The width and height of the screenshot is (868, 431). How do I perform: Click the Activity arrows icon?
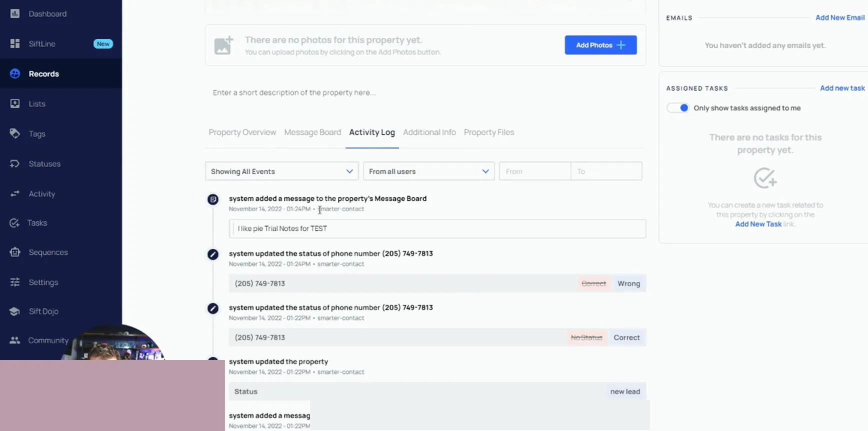coord(15,193)
